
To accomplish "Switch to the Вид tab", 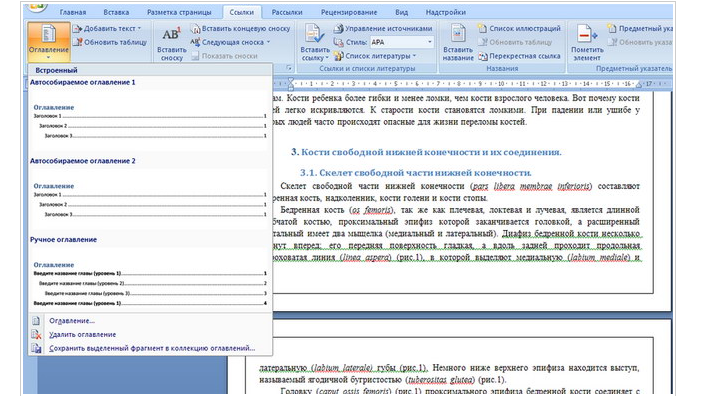I will pyautogui.click(x=401, y=13).
